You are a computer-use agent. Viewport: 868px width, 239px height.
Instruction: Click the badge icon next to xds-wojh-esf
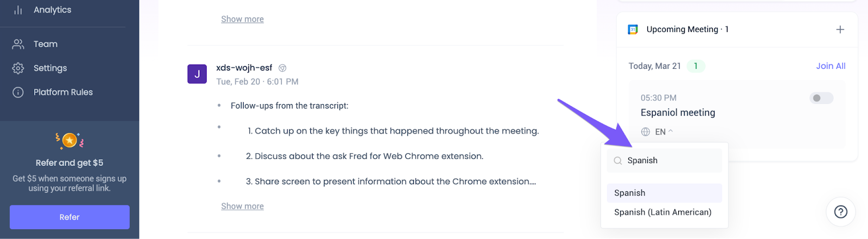point(282,68)
